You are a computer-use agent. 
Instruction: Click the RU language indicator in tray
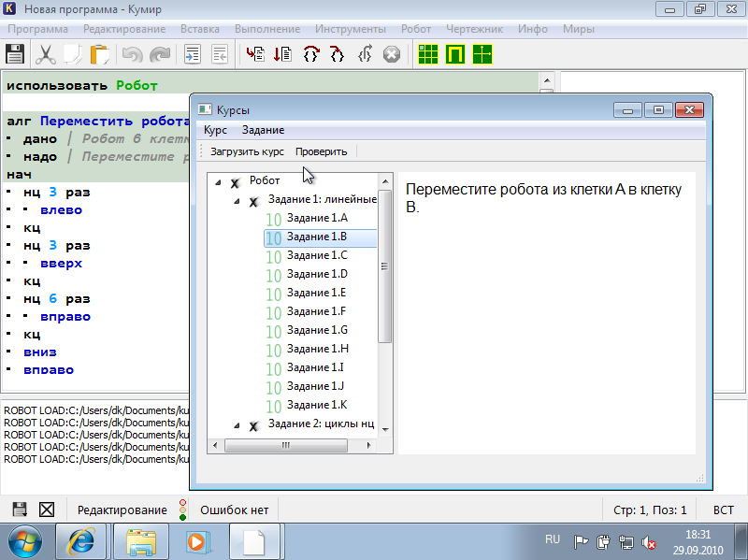coord(553,539)
